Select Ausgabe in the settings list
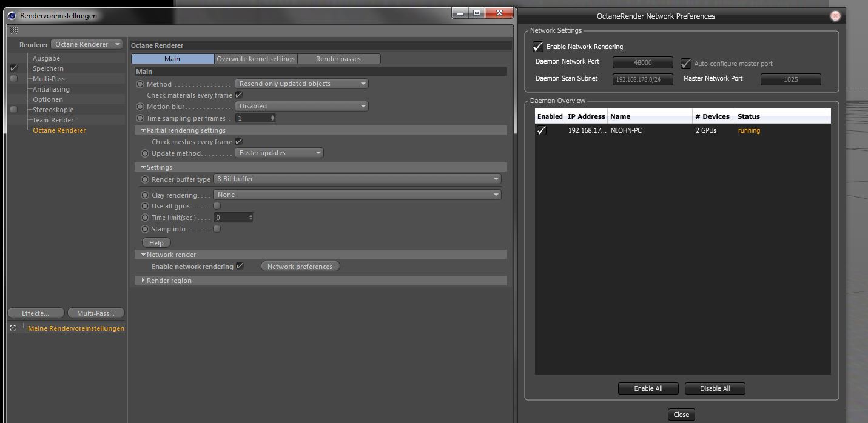Screen dimensions: 868x423 (46, 58)
